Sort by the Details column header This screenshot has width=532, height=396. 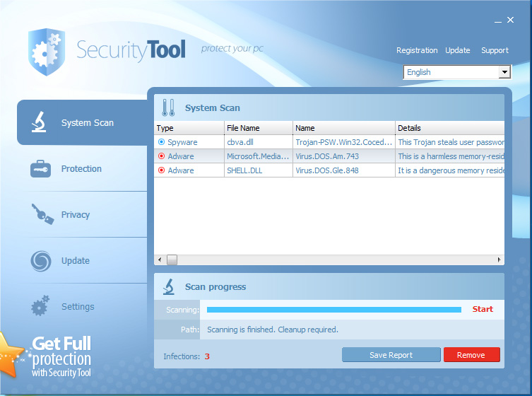450,128
